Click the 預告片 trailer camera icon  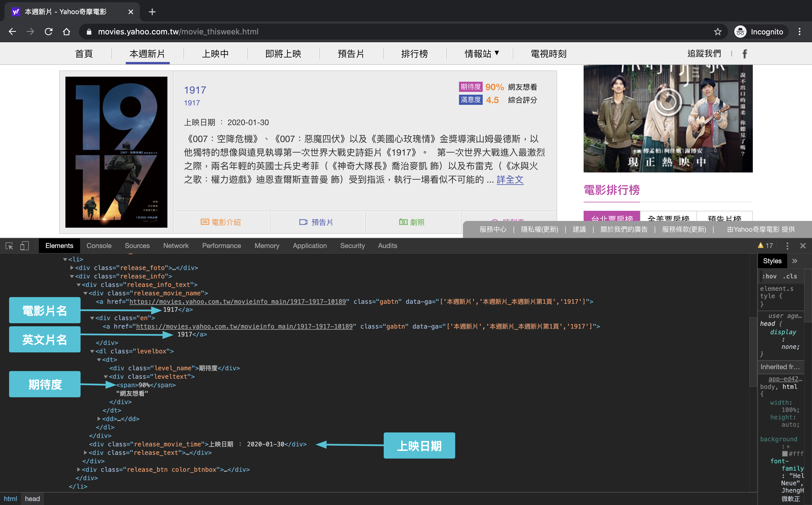(303, 222)
